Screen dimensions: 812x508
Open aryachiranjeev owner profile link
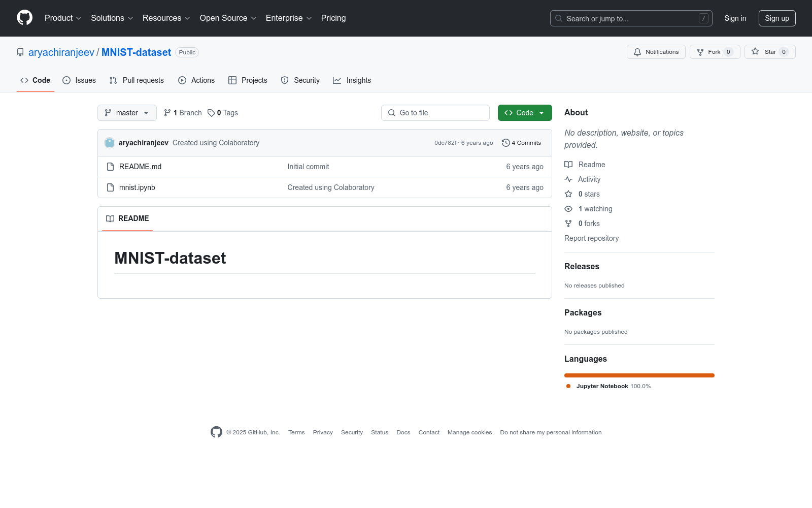tap(61, 52)
